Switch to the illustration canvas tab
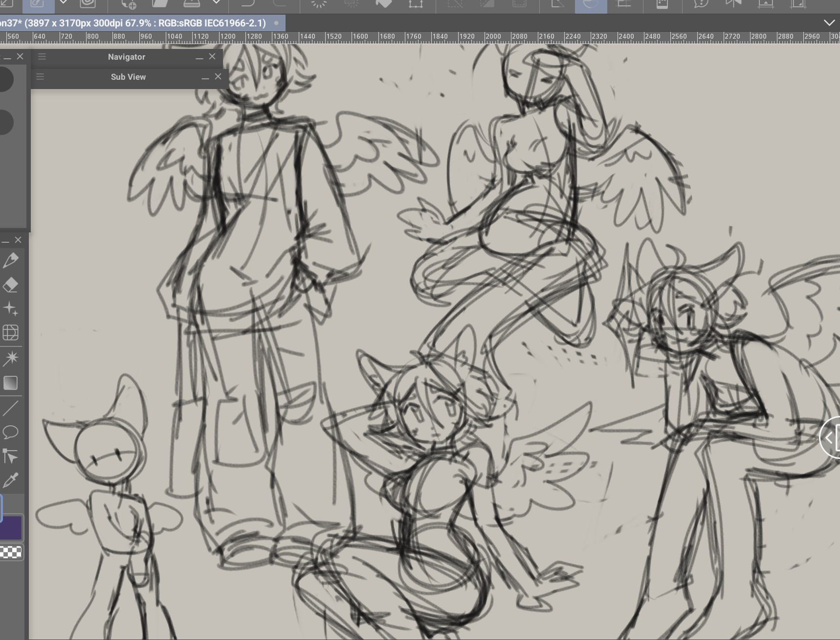This screenshot has height=640, width=840. 137,23
